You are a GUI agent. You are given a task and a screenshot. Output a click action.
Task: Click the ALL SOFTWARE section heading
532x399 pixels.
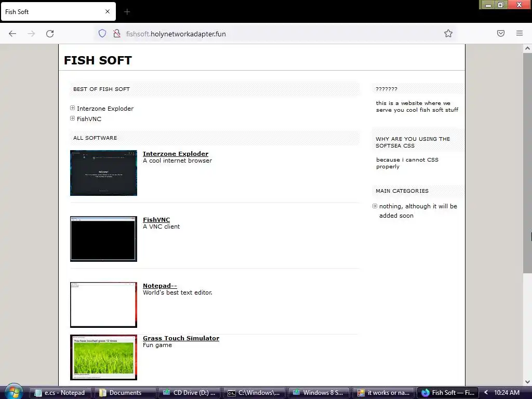coord(95,138)
